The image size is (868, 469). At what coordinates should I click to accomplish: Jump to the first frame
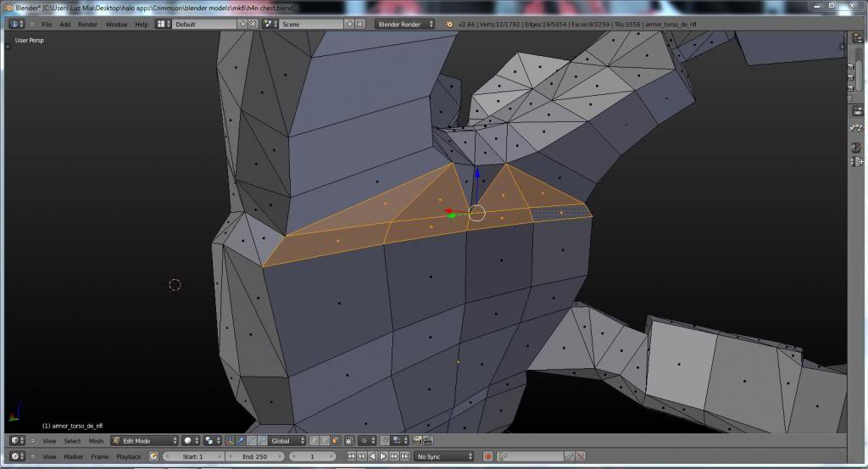click(351, 456)
